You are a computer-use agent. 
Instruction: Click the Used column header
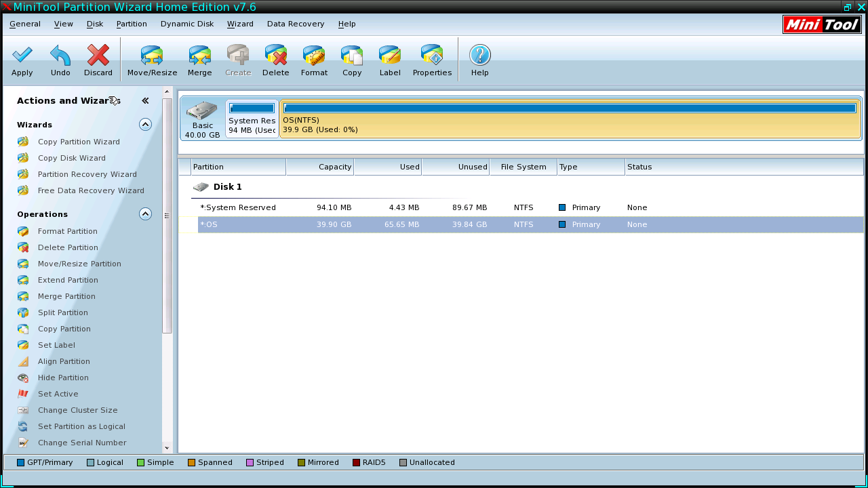pos(388,167)
